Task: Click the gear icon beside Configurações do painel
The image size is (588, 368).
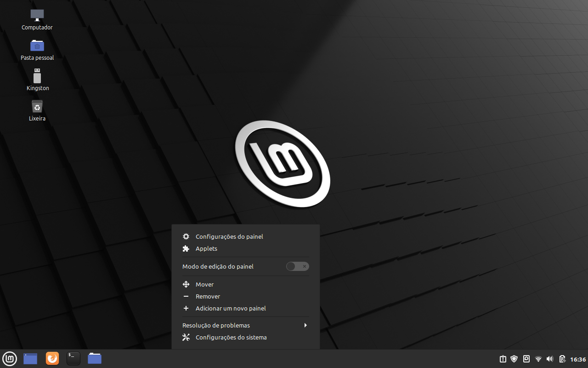Action: [x=186, y=236]
